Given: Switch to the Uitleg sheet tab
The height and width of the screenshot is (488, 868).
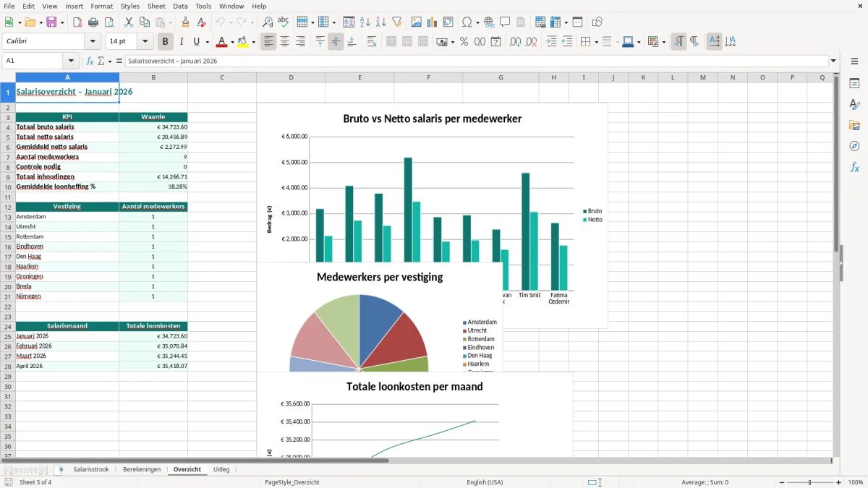Looking at the screenshot, I should coord(221,469).
